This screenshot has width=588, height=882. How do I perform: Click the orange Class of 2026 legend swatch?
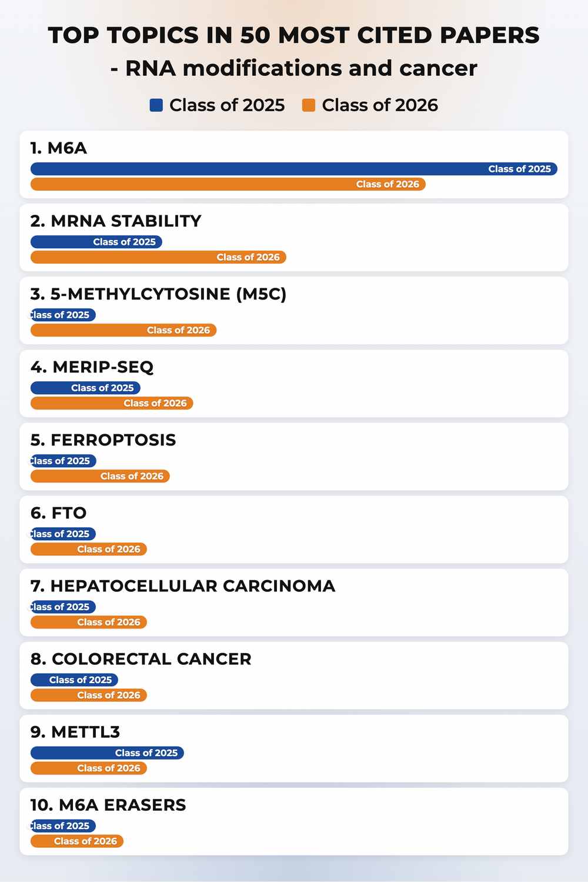pos(309,105)
